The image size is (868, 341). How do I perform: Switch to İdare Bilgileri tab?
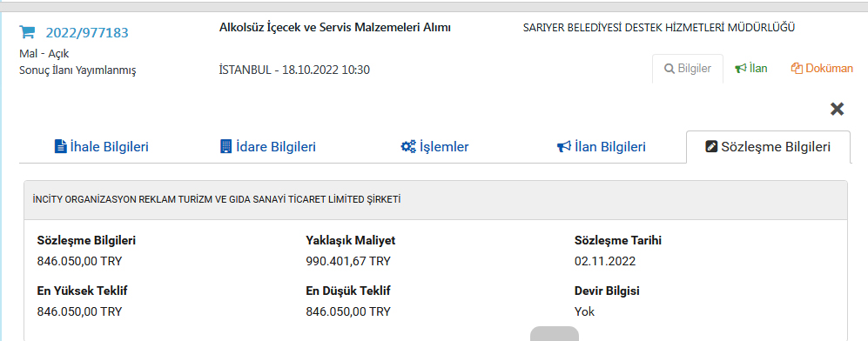click(x=268, y=147)
